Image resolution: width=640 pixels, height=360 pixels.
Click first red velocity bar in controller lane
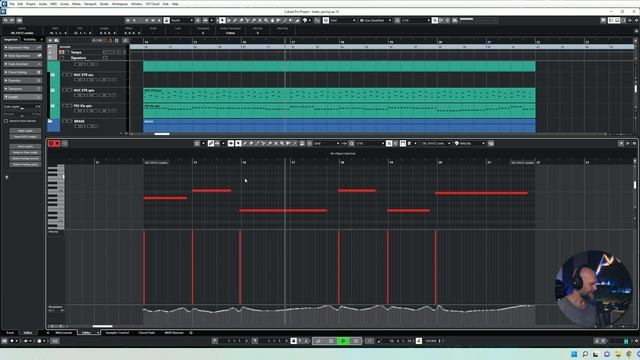[x=144, y=267]
